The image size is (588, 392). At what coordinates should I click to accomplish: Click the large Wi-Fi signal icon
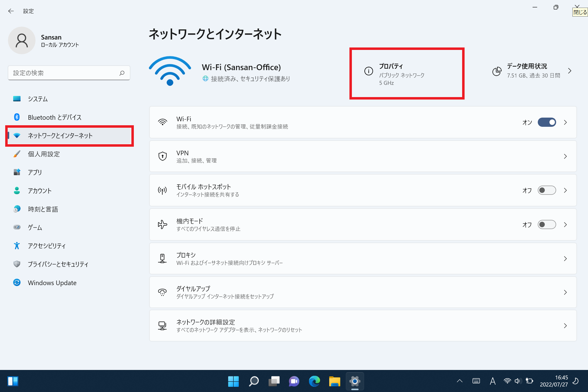click(x=170, y=71)
